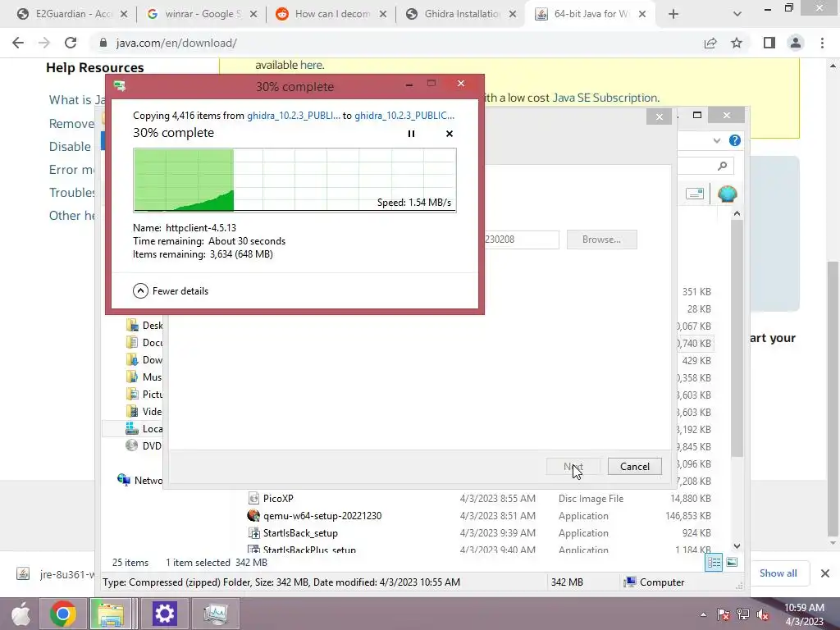Open a new Chrome tab

click(x=673, y=15)
